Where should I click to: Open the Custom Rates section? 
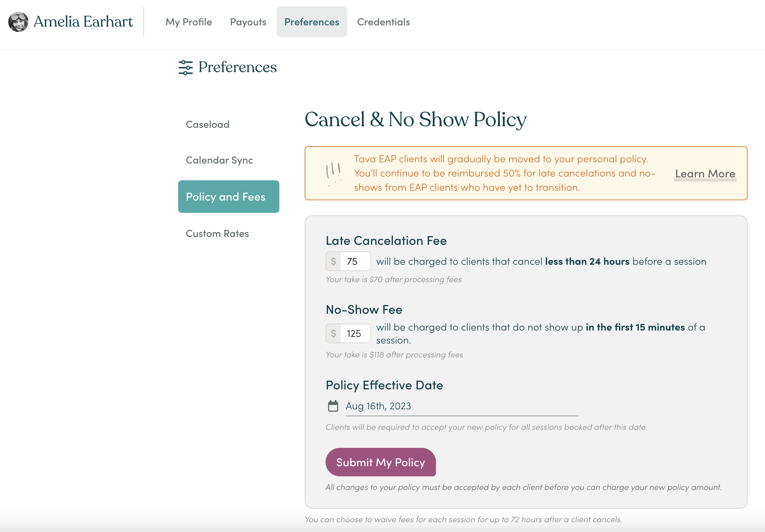pos(217,233)
